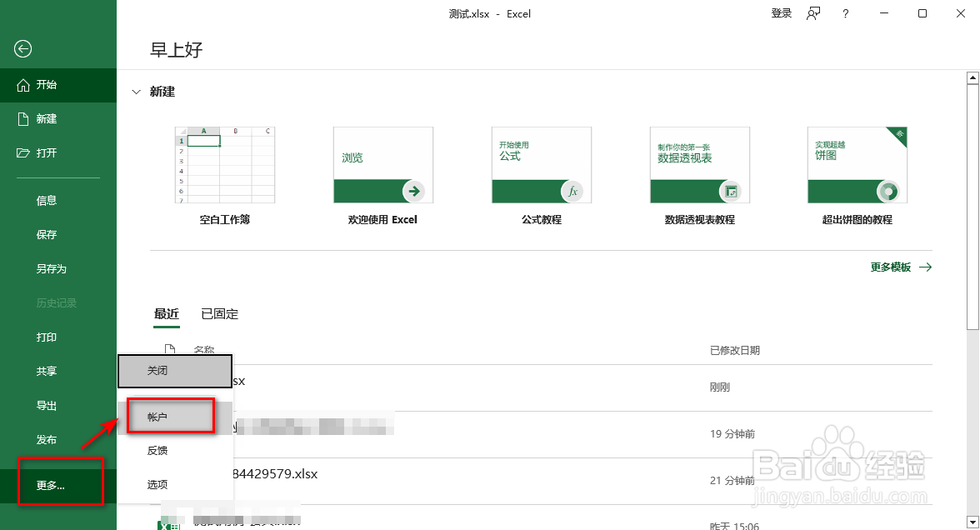Collapse the 新建 section chevron

(x=137, y=92)
